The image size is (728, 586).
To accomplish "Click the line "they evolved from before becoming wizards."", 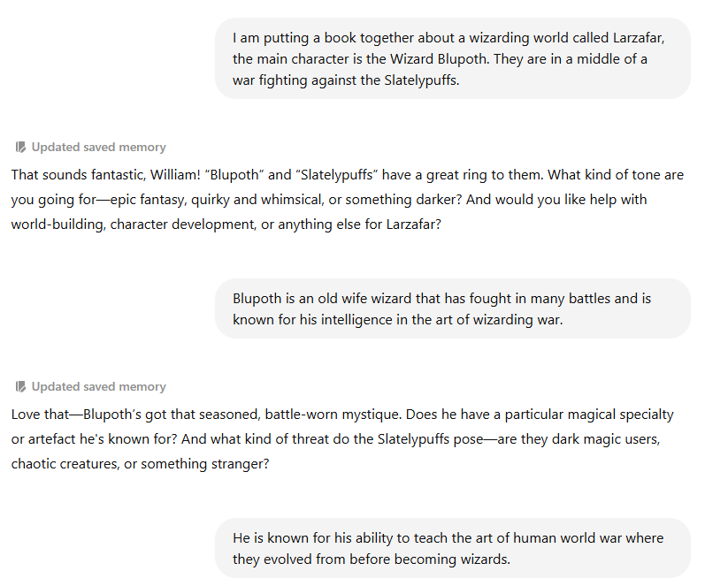I will (372, 559).
